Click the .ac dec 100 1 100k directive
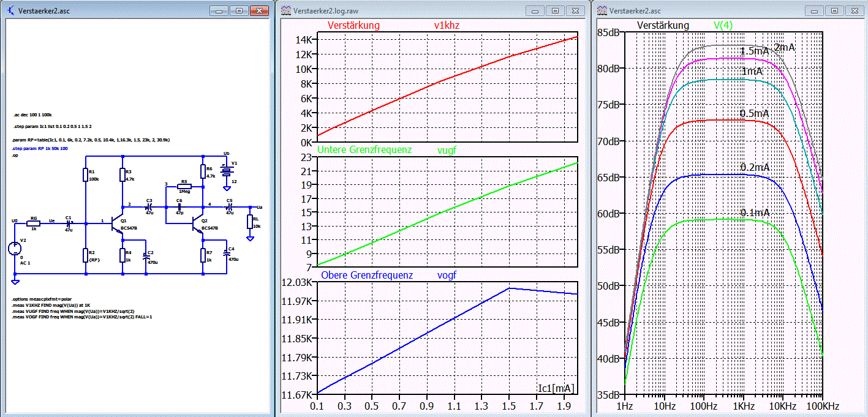 coord(32,115)
